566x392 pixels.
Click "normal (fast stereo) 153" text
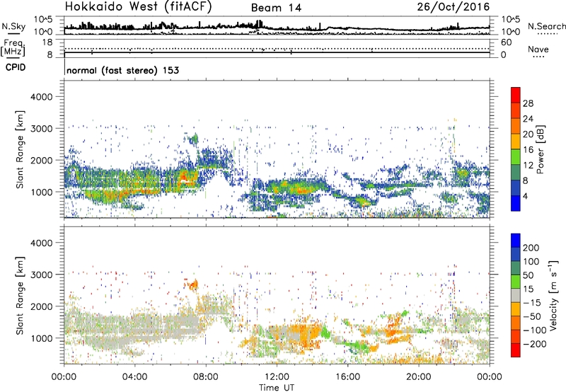point(122,70)
